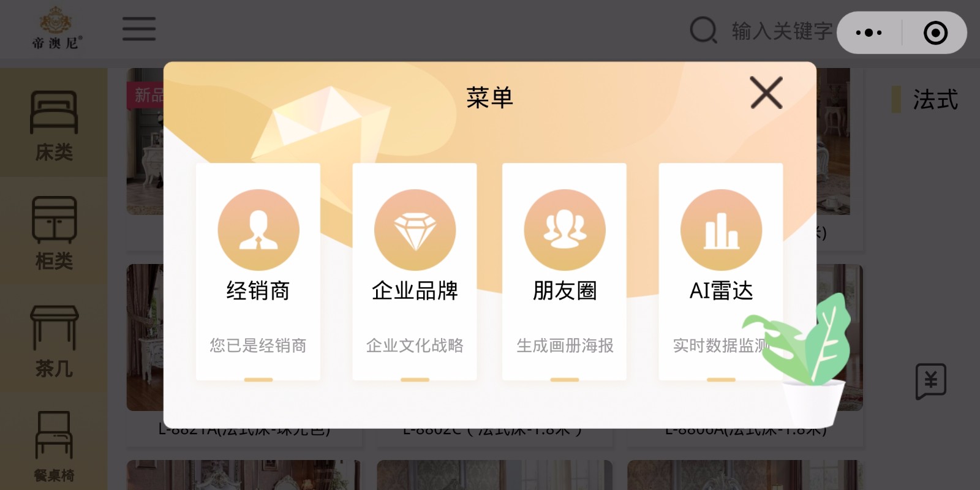Launch the AI雷达 chart icon
This screenshot has width=980, height=490.
[x=721, y=230]
